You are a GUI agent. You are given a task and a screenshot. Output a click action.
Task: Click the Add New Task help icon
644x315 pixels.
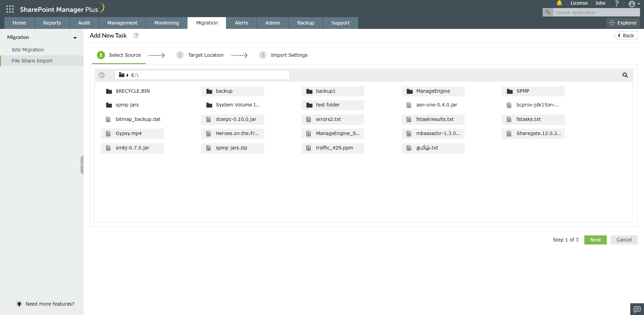tap(136, 36)
